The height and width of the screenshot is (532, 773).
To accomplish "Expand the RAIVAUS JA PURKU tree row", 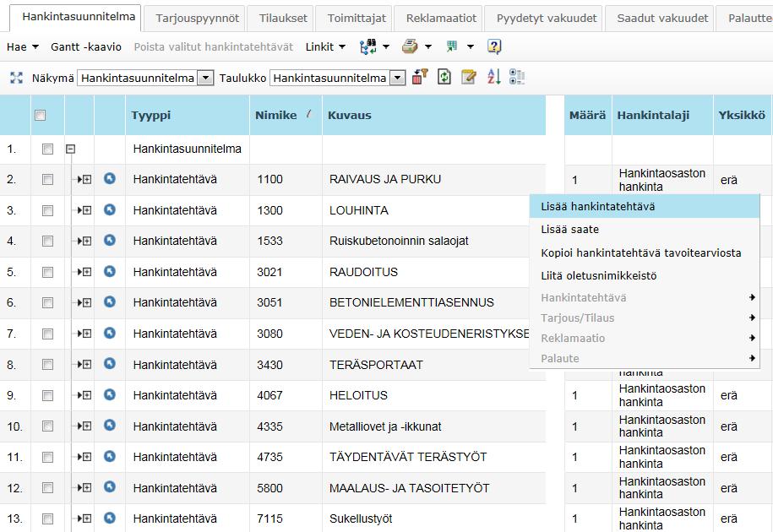I will 87,179.
